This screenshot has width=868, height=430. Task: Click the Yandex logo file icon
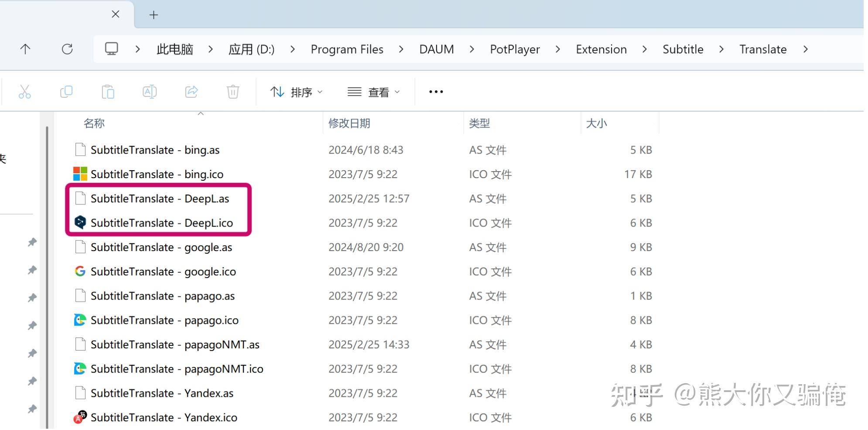click(x=80, y=417)
